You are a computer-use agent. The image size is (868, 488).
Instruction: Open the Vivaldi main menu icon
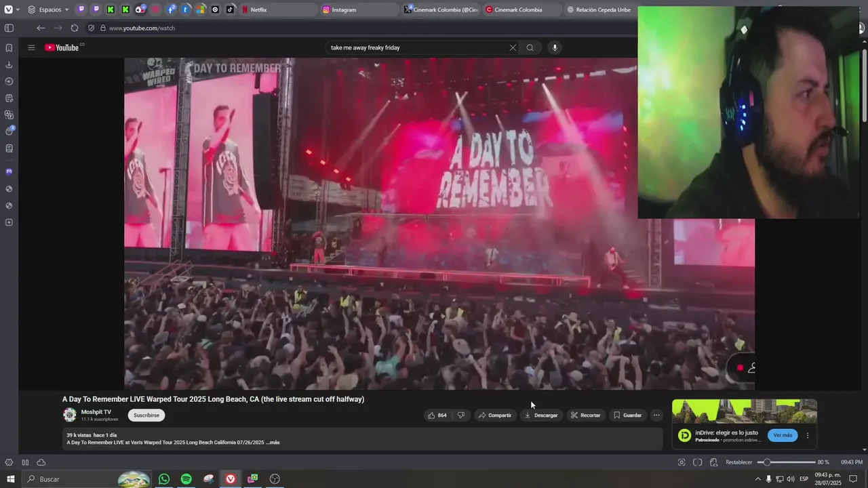pyautogui.click(x=9, y=9)
